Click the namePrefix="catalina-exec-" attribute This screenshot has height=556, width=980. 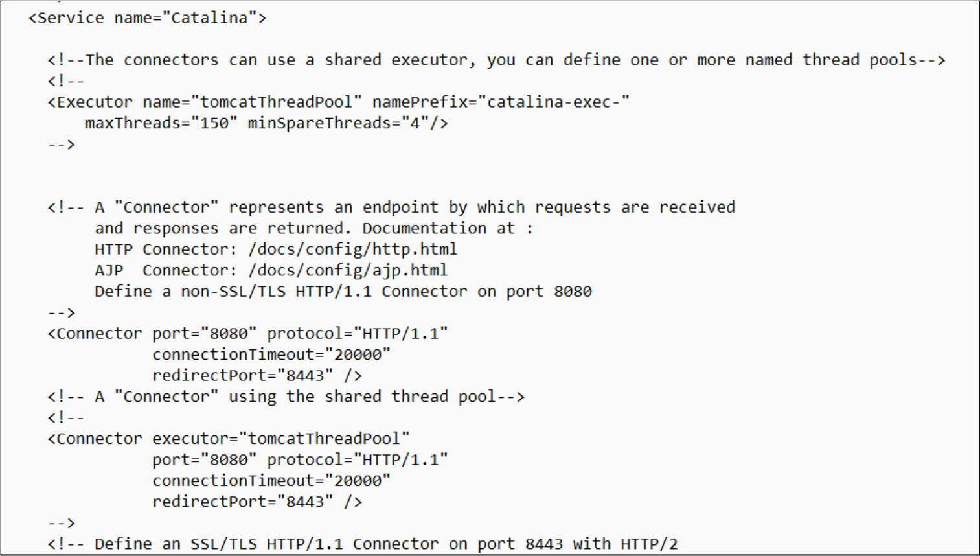pos(501,102)
